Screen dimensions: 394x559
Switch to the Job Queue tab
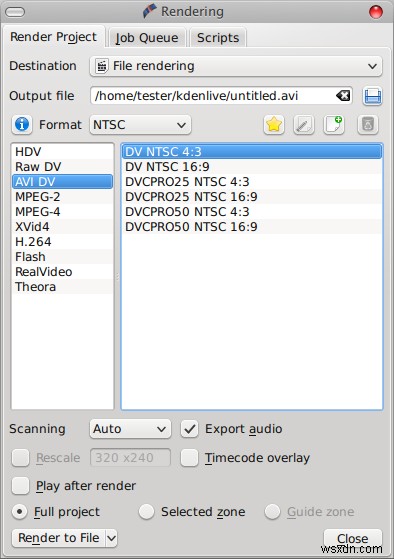click(x=147, y=38)
